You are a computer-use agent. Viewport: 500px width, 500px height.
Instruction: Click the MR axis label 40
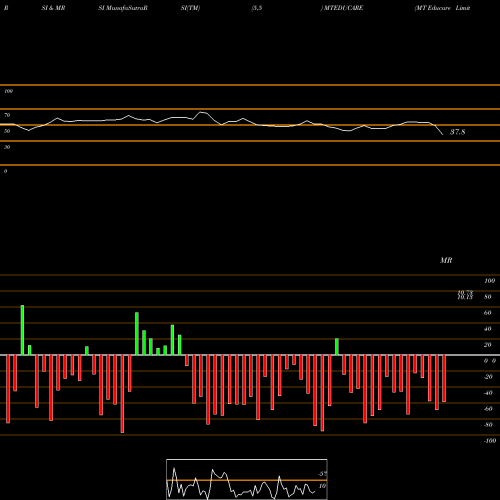[488, 329]
